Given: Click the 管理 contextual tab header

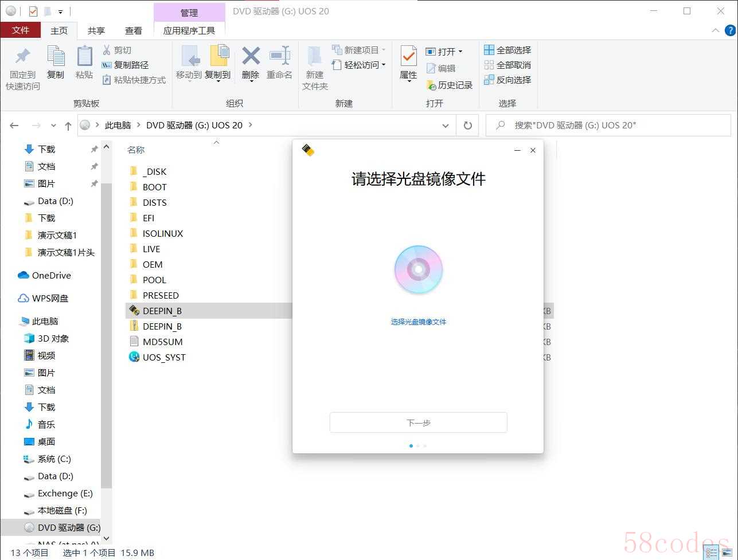Looking at the screenshot, I should tap(189, 12).
